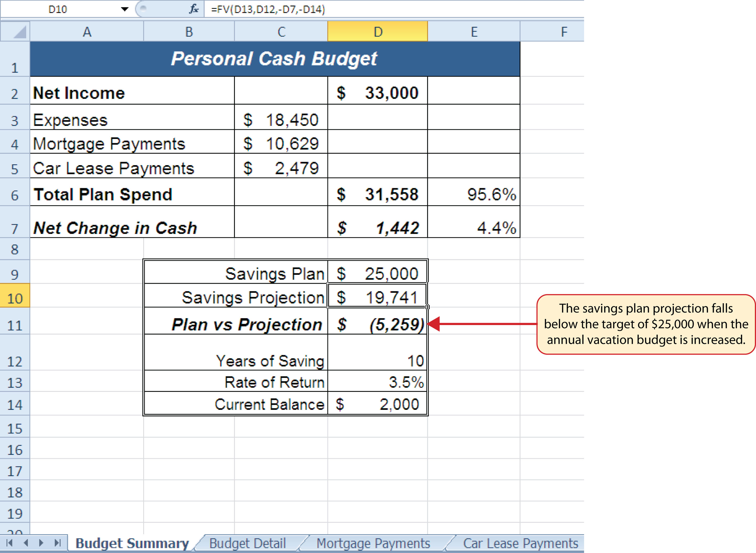Image resolution: width=756 pixels, height=553 pixels.
Task: Select row 1 header
Action: tap(15, 59)
